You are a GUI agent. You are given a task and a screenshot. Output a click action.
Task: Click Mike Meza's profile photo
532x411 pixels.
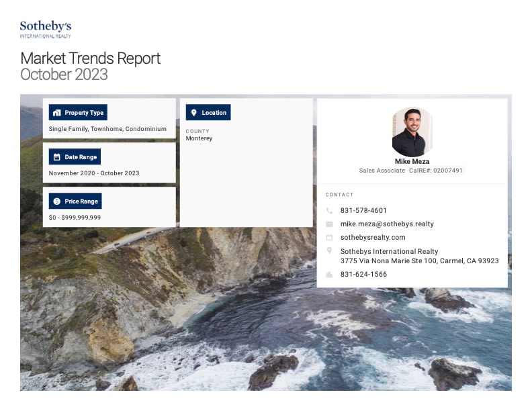[x=412, y=132]
